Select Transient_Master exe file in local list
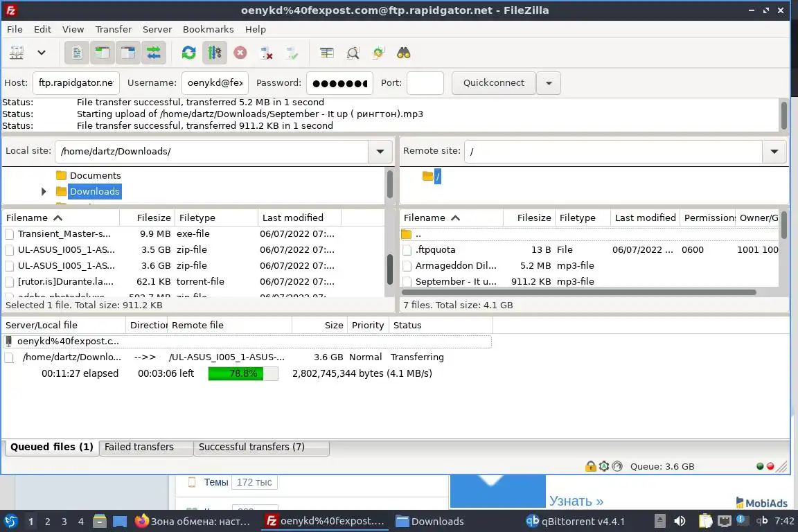This screenshot has height=532, width=798. [193, 234]
